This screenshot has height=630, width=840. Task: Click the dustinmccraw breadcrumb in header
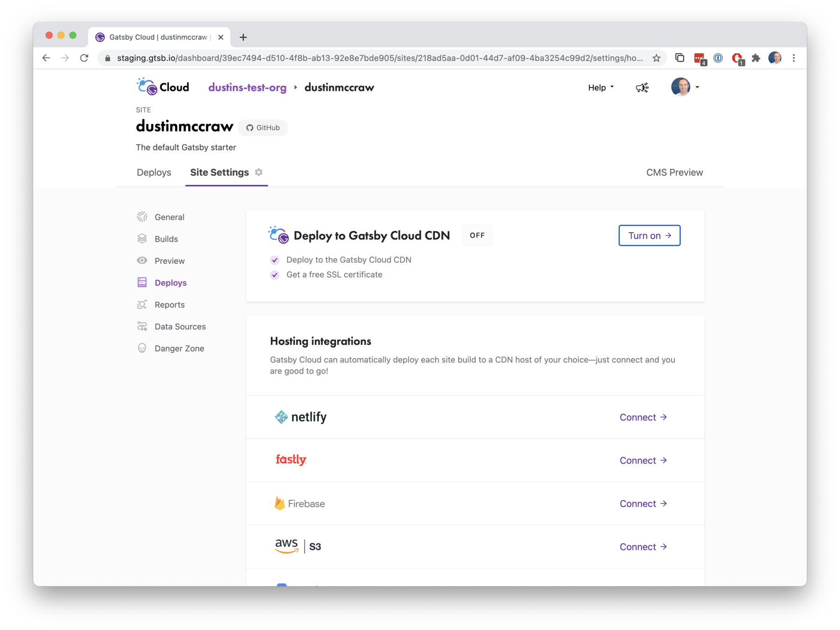pos(339,87)
